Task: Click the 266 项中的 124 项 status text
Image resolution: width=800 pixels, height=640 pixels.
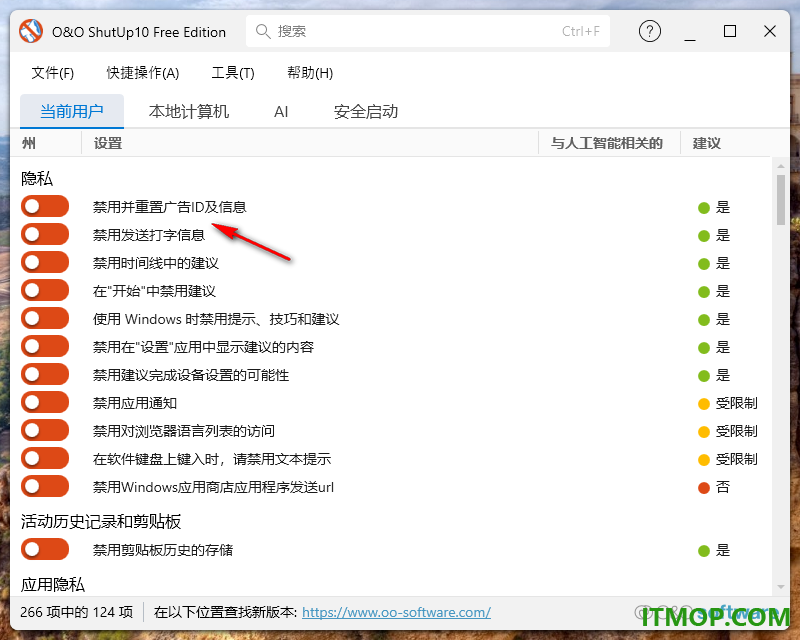Action: click(77, 612)
